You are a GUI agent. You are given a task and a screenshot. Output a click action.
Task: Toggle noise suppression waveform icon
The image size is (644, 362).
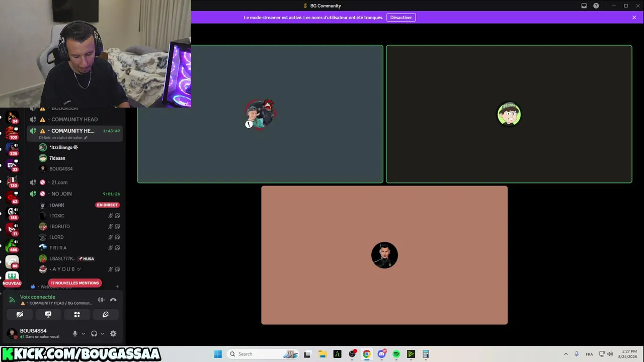(x=101, y=300)
